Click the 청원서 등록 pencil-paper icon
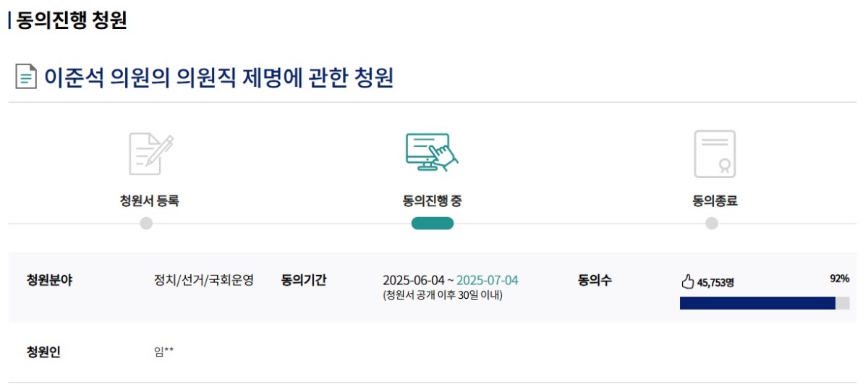 150,153
